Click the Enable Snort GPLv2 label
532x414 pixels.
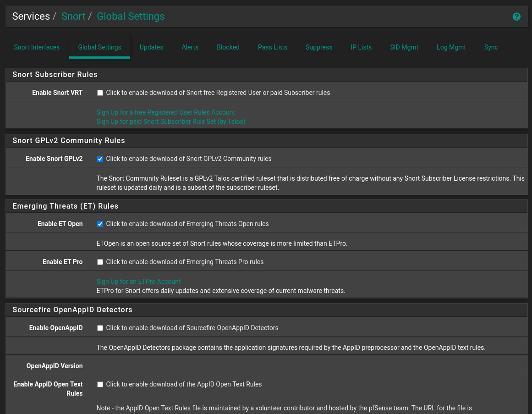(54, 159)
